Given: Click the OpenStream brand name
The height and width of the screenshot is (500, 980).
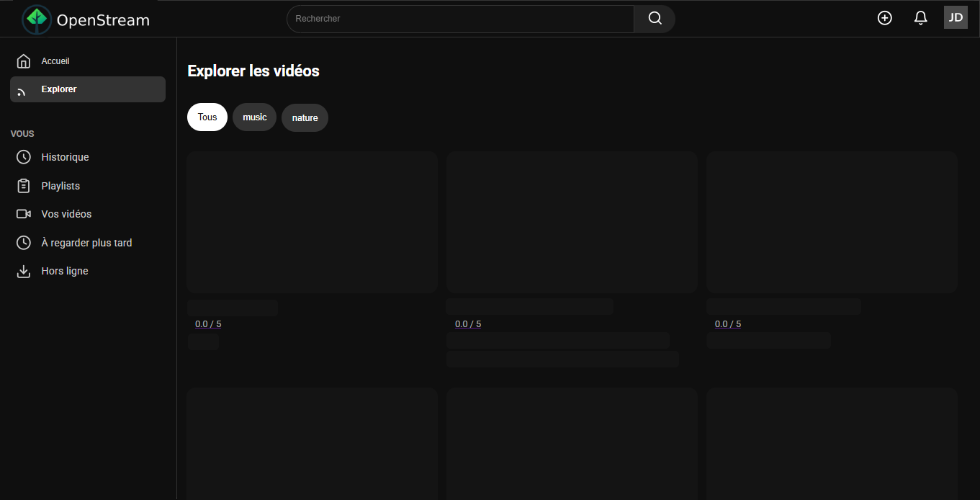Looking at the screenshot, I should [x=103, y=20].
